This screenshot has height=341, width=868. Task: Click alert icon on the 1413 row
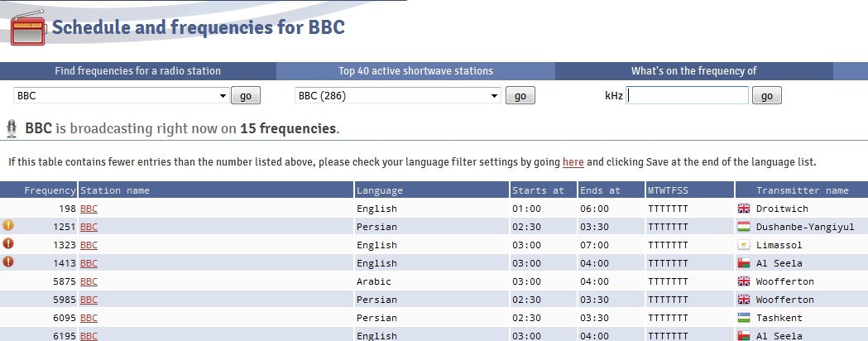coord(8,262)
